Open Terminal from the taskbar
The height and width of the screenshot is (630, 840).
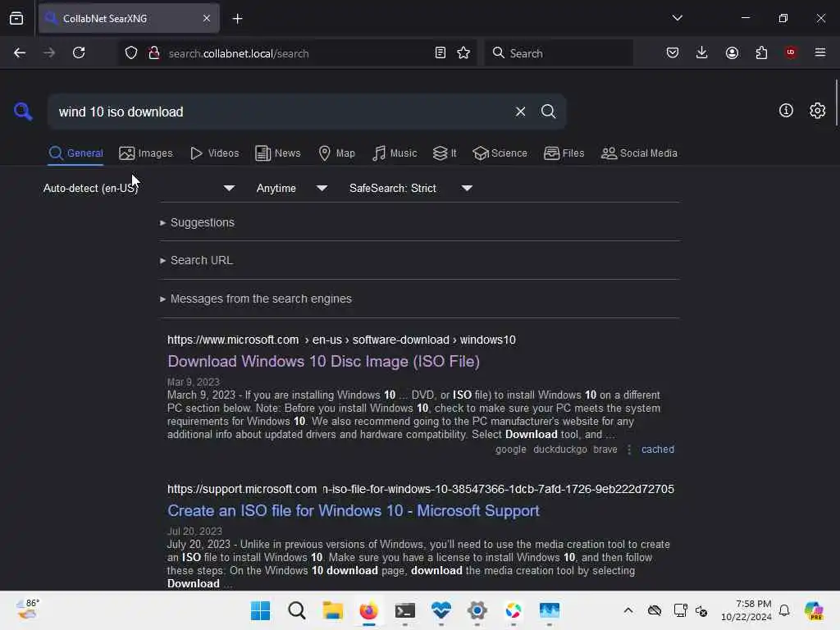click(405, 610)
